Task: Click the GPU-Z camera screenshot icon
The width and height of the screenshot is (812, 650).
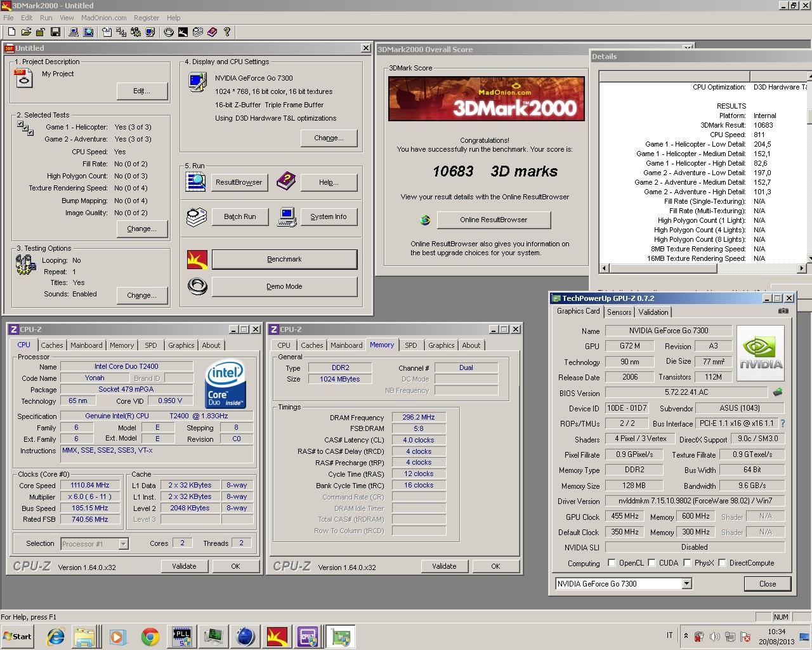Action: [783, 311]
